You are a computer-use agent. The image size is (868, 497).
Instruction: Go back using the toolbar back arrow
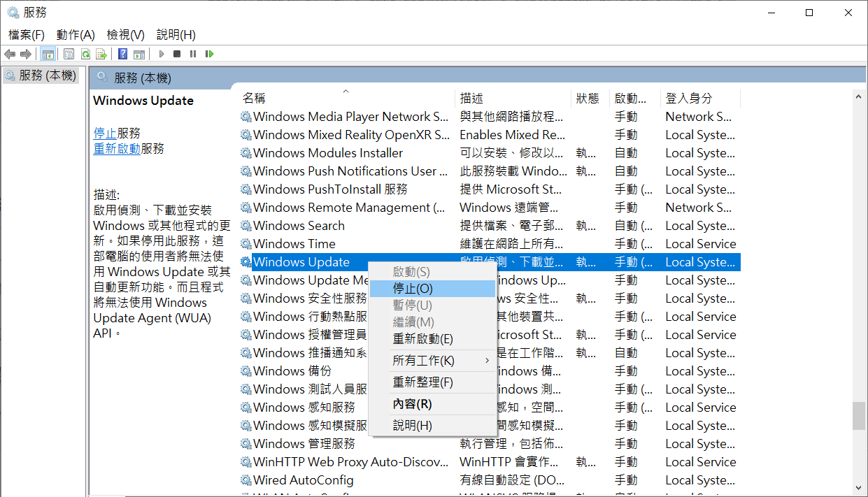point(10,54)
